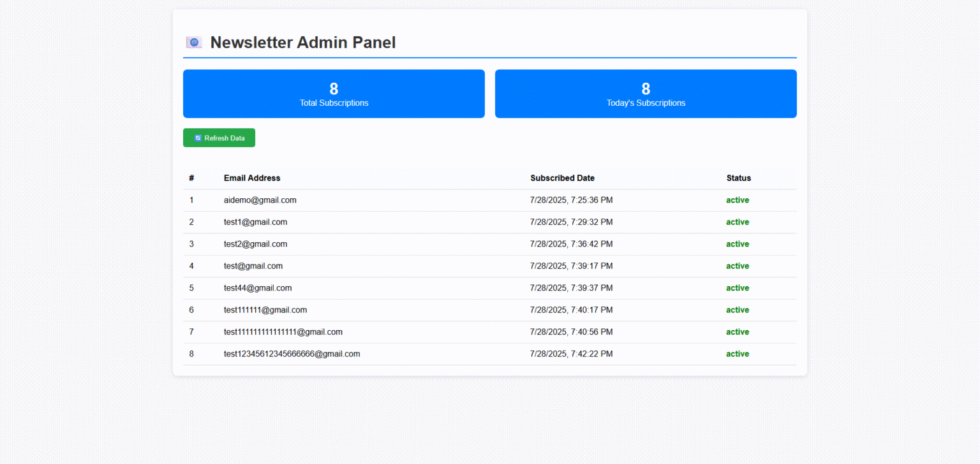Screen dimensions: 980x464
Task: Select the aidemo@gmail.com email entry
Action: [260, 200]
